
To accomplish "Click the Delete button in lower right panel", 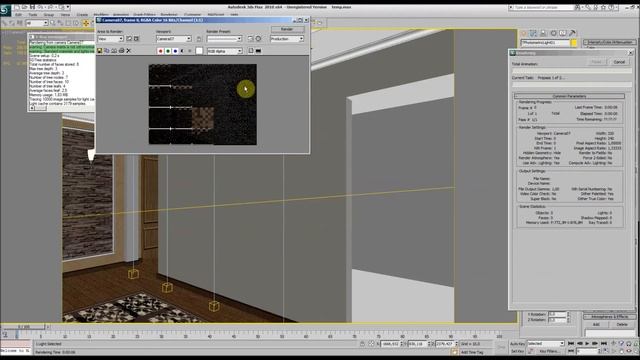I will pyautogui.click(x=622, y=324).
